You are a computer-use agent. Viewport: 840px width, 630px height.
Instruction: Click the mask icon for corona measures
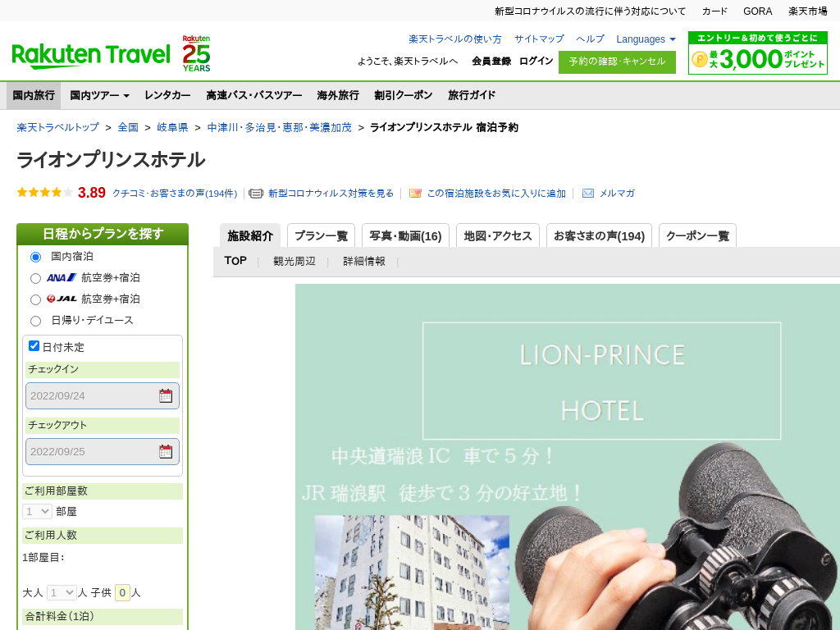pyautogui.click(x=256, y=194)
